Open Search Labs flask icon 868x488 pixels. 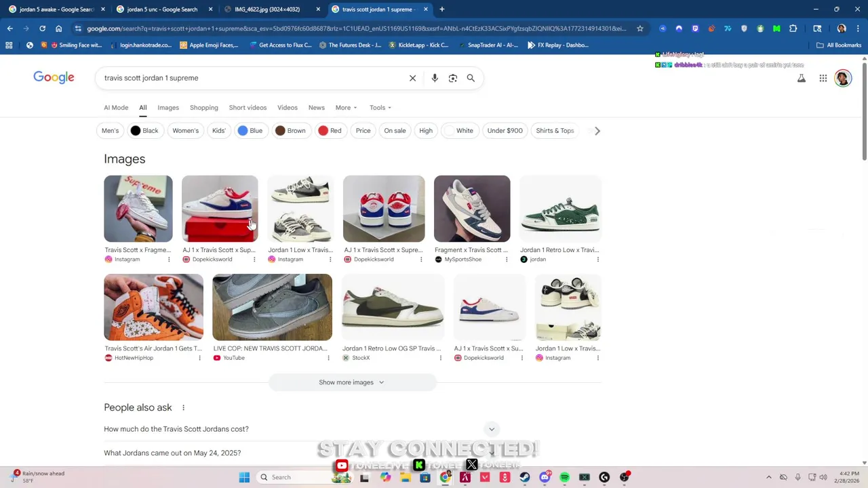coord(802,78)
